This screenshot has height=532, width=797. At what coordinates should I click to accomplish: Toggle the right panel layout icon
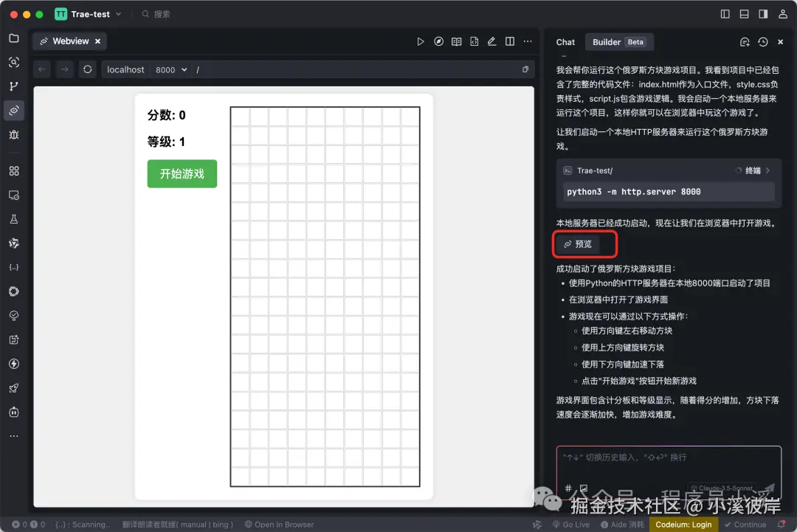coord(764,13)
